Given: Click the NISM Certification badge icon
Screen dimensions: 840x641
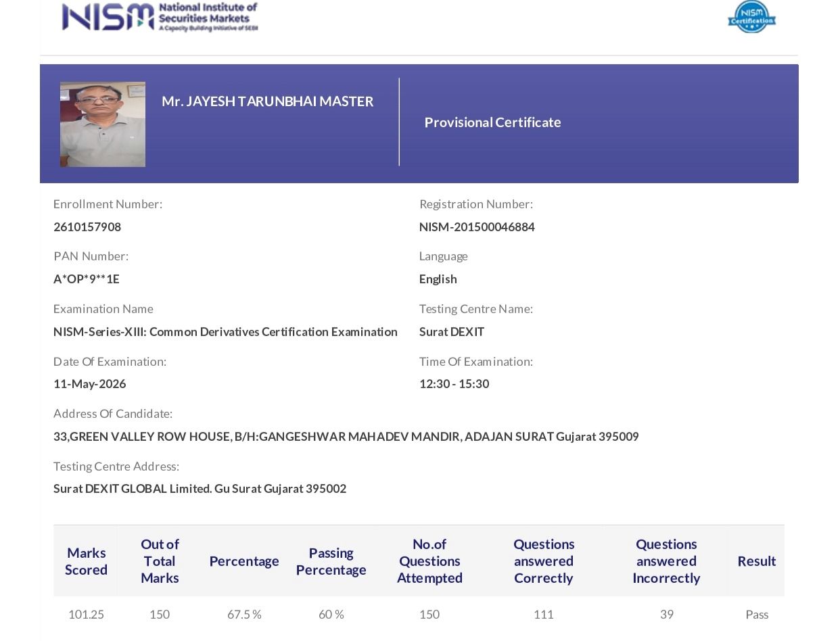Looking at the screenshot, I should [x=751, y=17].
